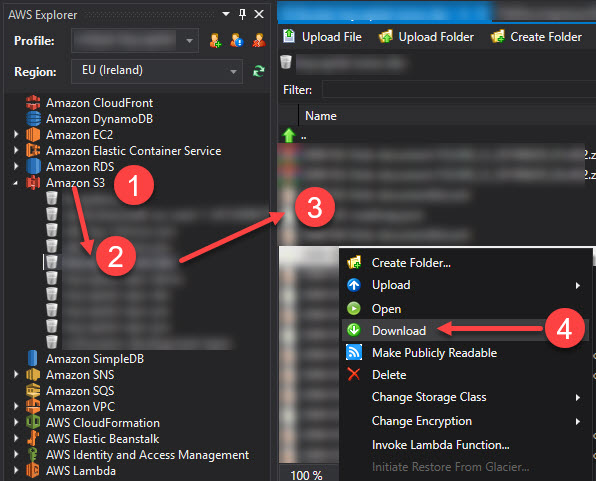
Task: Expand the AWS Identity and Access Management node
Action: point(16,454)
